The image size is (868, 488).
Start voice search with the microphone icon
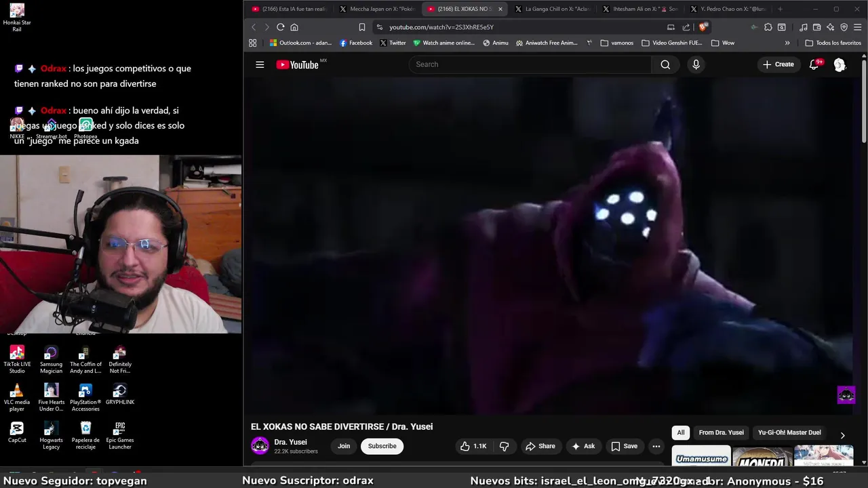pos(696,64)
